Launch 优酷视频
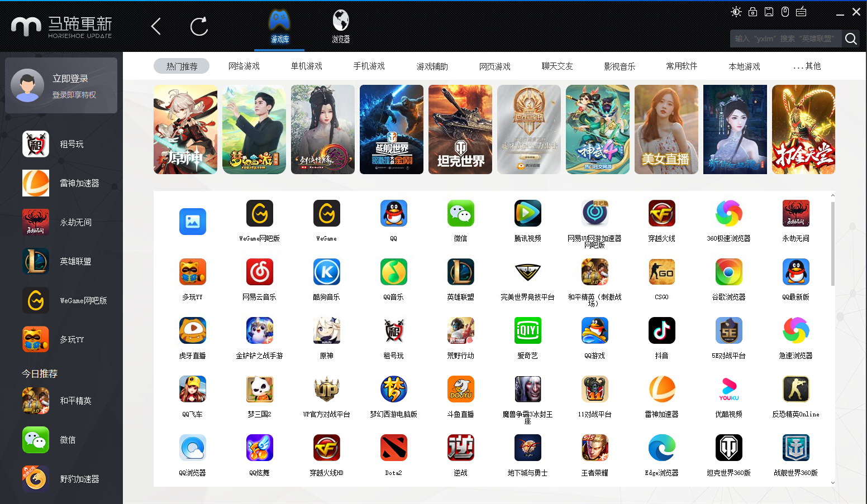This screenshot has width=867, height=504. (729, 389)
